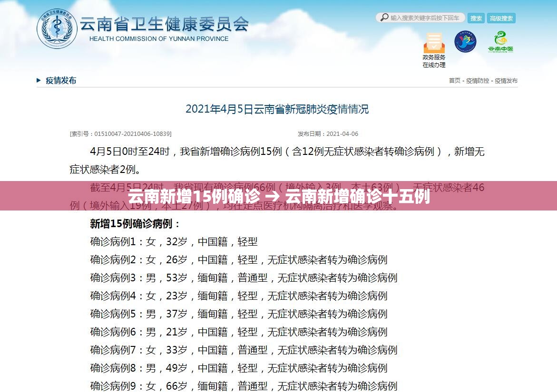Click the line 确诊病例4：女，23岁
This screenshot has width=557, height=392.
239,296
